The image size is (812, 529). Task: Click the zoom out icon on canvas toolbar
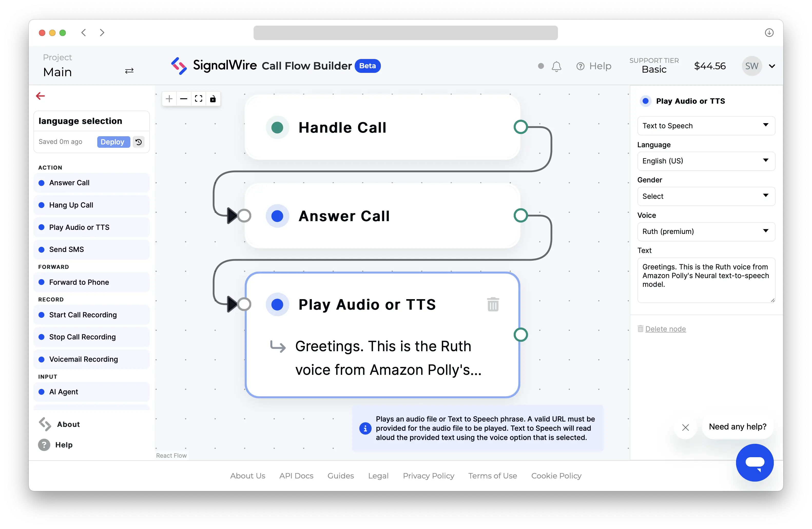click(x=183, y=98)
